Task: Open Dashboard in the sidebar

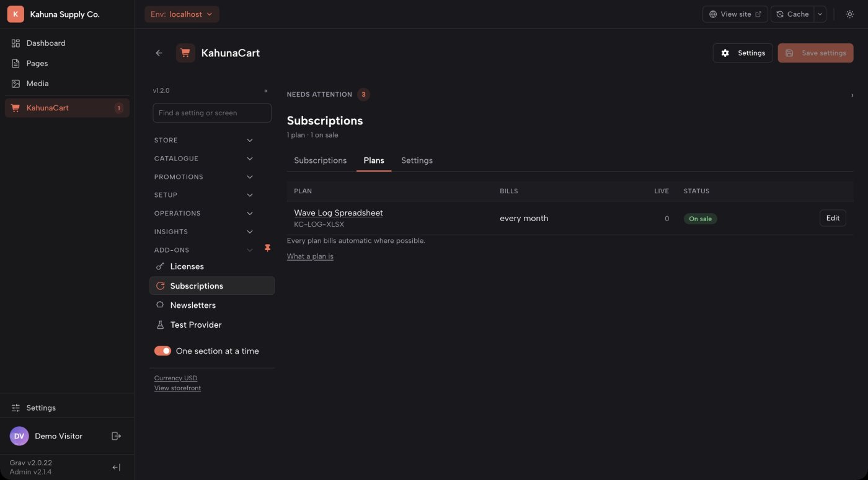Action: tap(67, 43)
